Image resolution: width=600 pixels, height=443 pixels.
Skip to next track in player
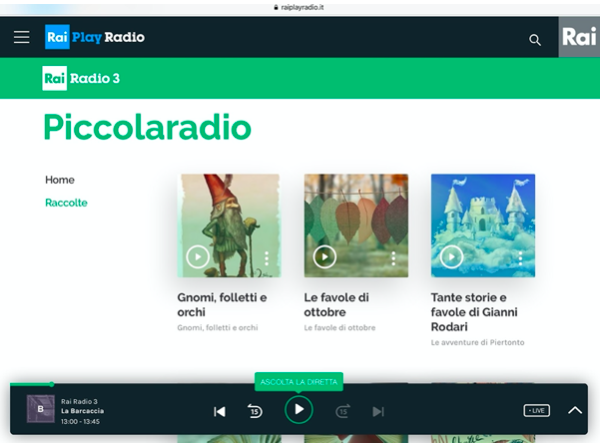click(378, 412)
